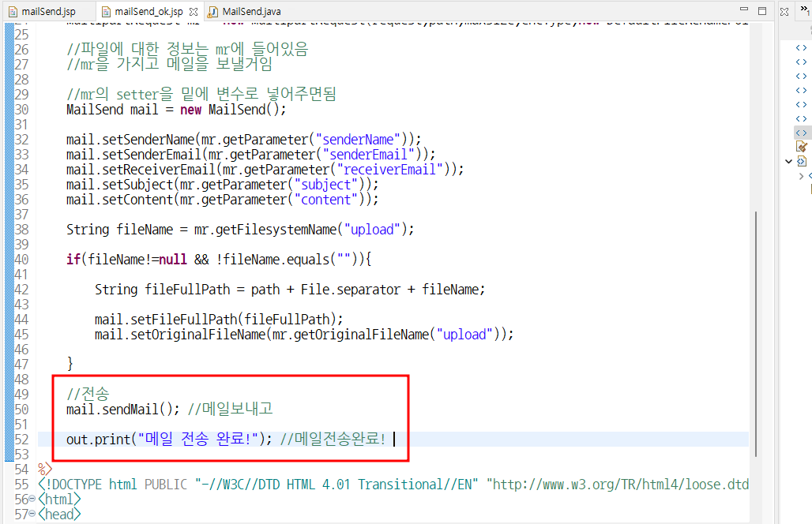Click line number 42 in the gutter

click(x=22, y=290)
